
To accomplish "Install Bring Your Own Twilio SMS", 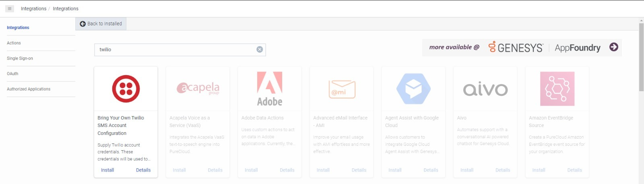I will [107, 170].
